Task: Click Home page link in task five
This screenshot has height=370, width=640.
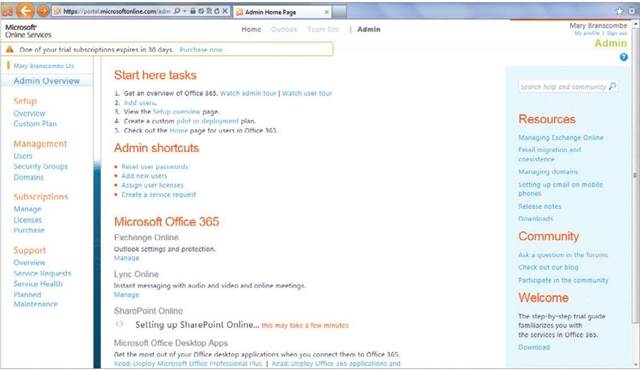Action: tap(178, 131)
